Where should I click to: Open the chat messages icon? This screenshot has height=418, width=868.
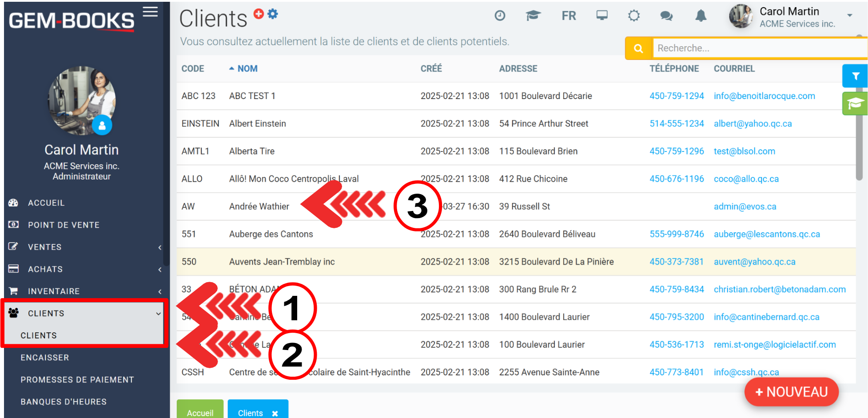pos(666,16)
